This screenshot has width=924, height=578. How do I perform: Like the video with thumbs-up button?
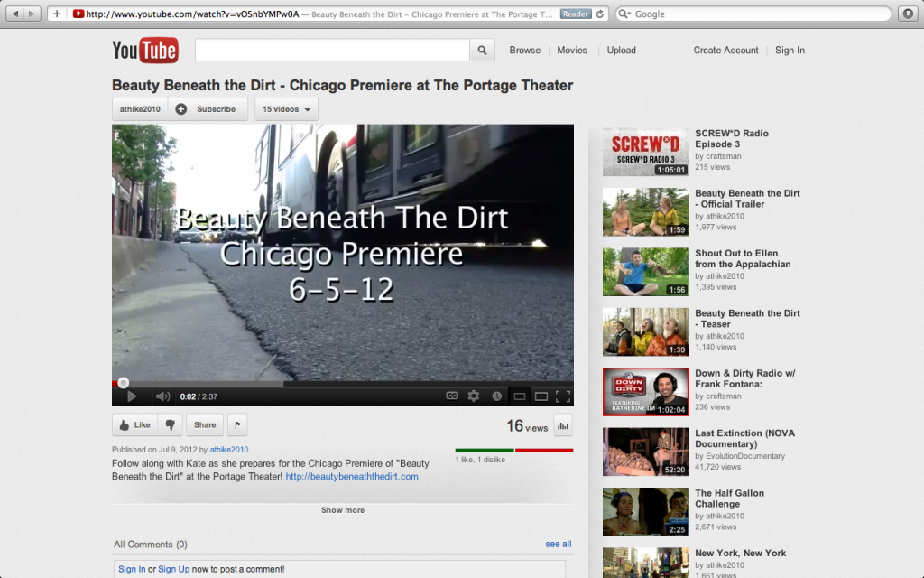tap(135, 424)
